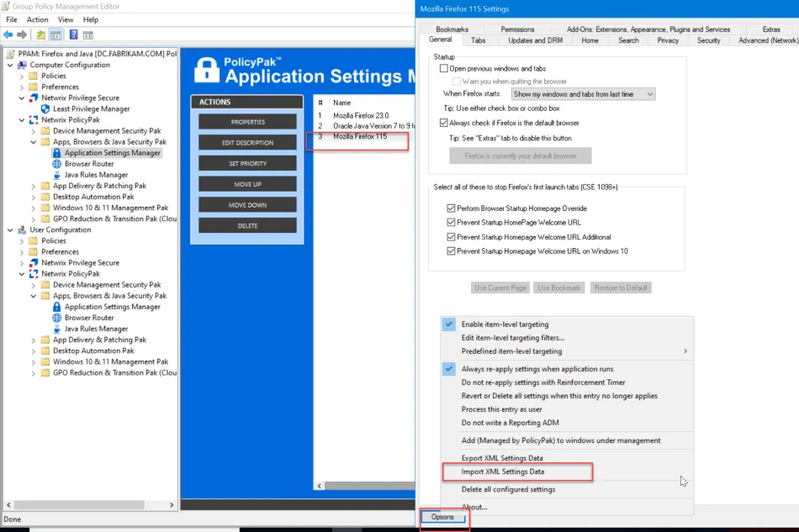Screen dimensions: 799x532
Task: Click the tree pane horizontal scrollbar thumb
Action: point(79,505)
